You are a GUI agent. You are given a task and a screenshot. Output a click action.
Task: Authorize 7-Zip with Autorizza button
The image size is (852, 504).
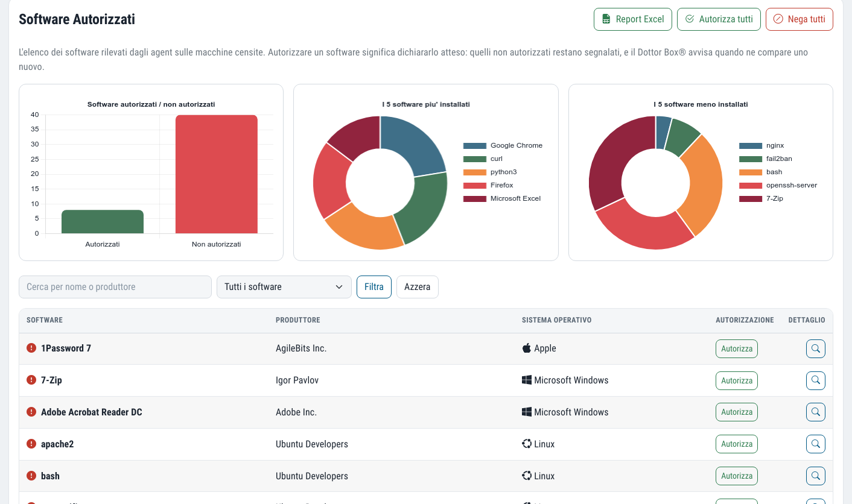[737, 380]
